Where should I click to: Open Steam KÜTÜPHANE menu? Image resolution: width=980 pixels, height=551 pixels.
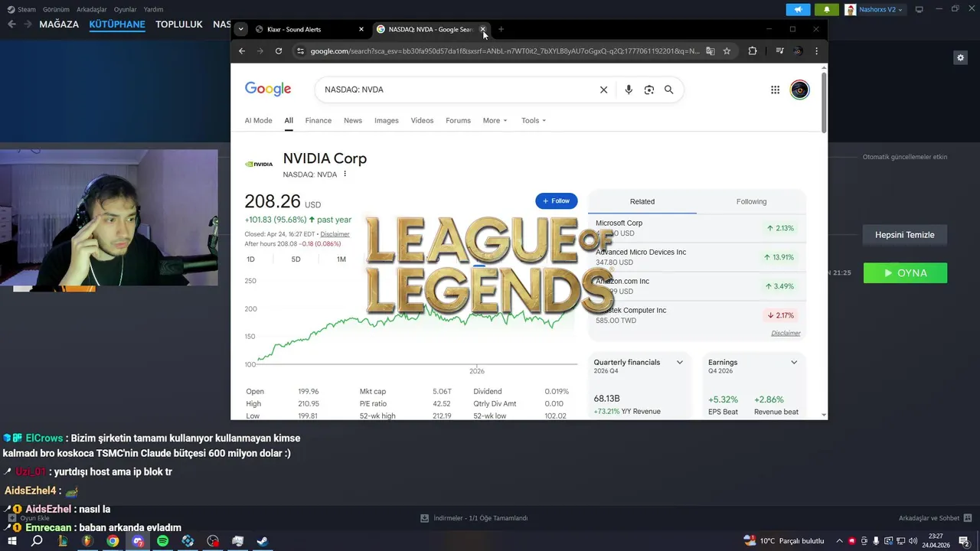pos(117,24)
